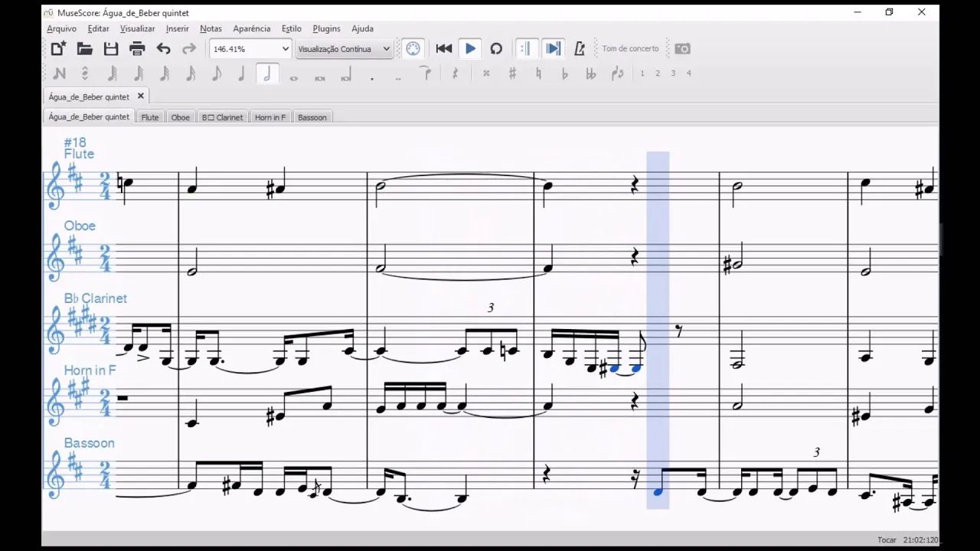The height and width of the screenshot is (551, 980).
Task: Open the Visualizar menu
Action: pos(137,28)
